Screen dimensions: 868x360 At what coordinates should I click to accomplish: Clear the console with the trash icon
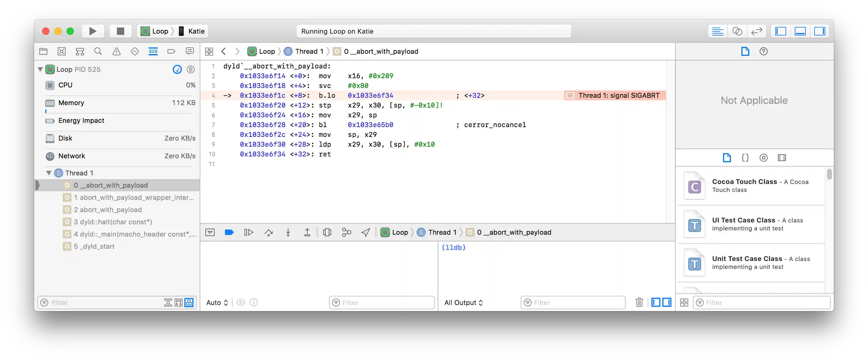click(x=639, y=302)
